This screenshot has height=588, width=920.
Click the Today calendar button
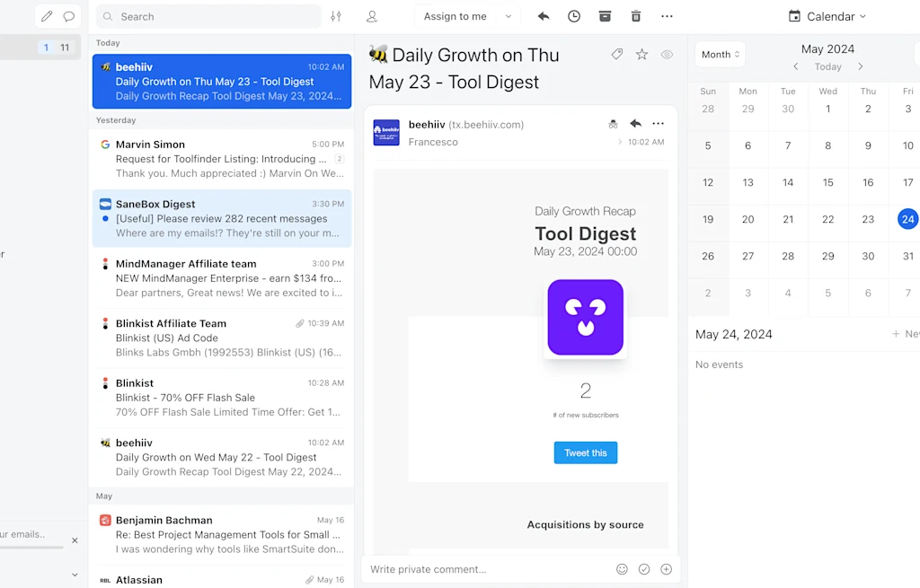point(827,66)
